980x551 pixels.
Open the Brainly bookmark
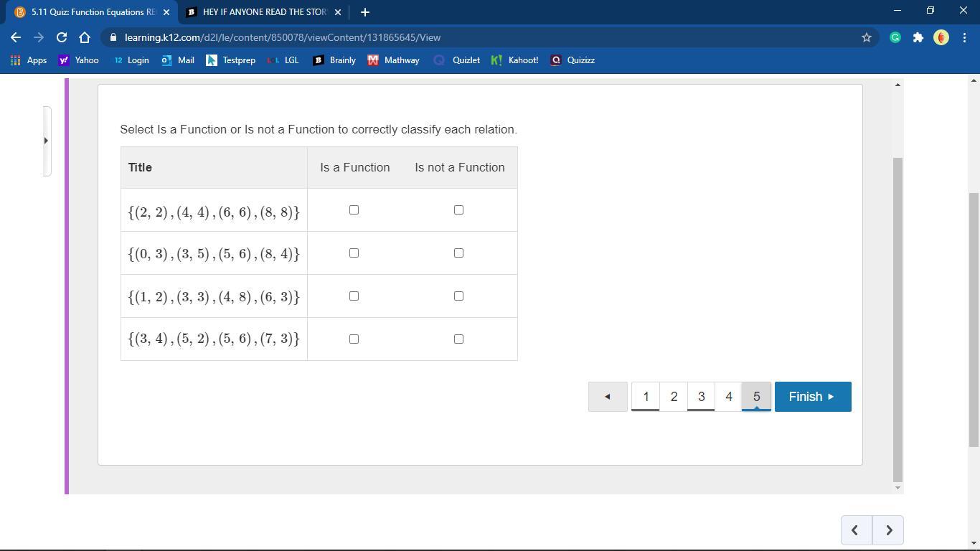tap(334, 60)
